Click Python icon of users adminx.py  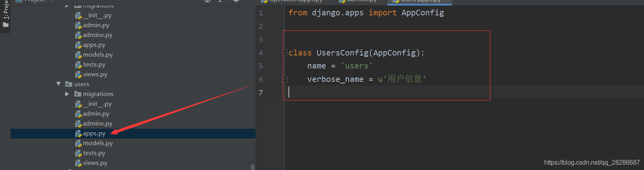[78, 124]
